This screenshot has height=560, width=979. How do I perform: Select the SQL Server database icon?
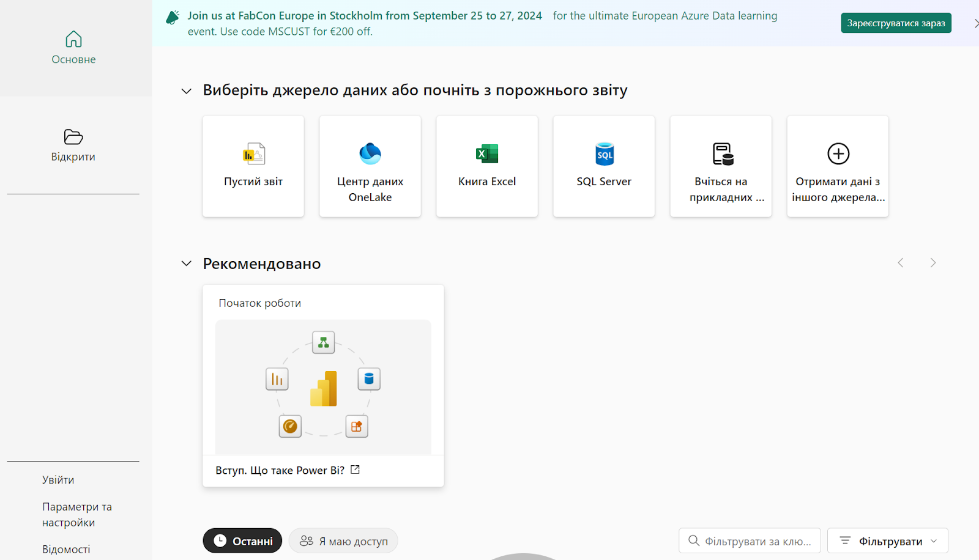605,153
